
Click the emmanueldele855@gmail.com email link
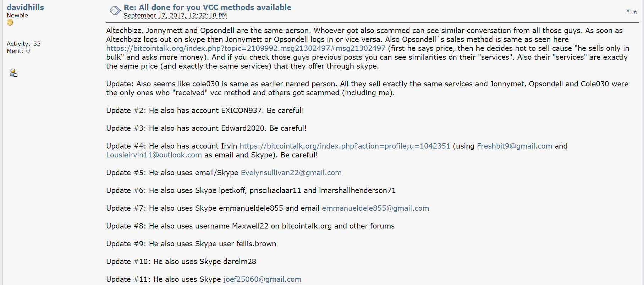tap(375, 208)
